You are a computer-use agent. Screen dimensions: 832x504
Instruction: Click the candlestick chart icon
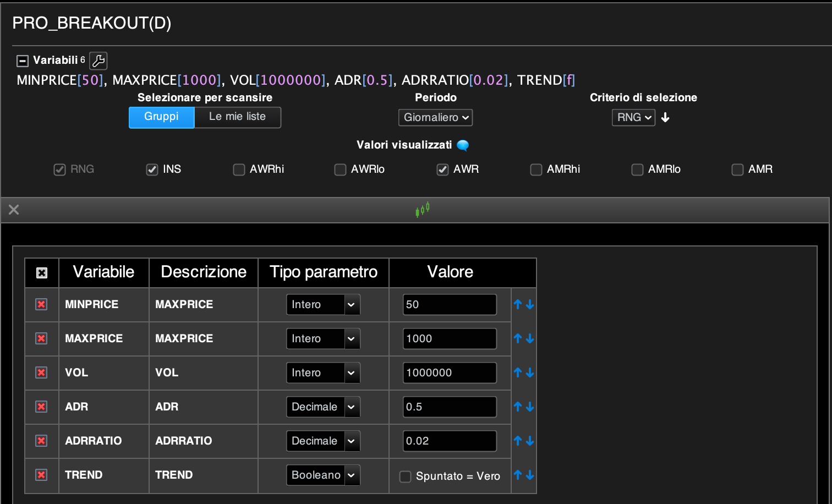tap(422, 210)
